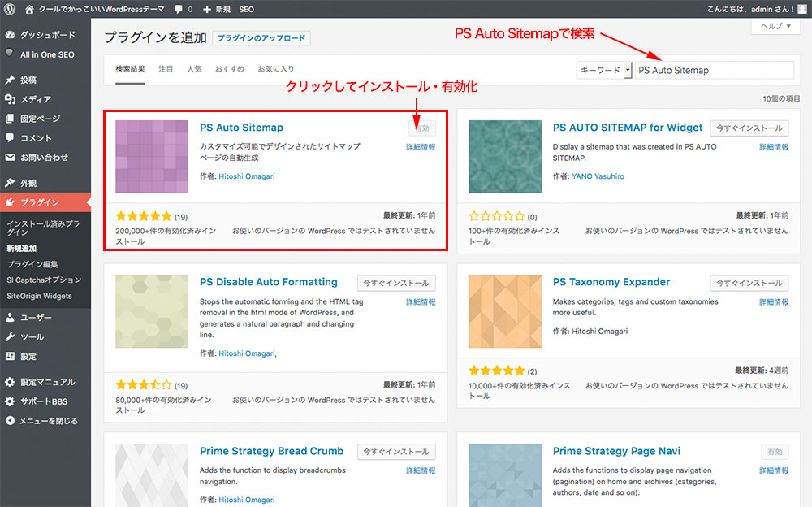This screenshot has height=507, width=812.
Task: Open the site home icon in admin bar
Action: [29, 9]
